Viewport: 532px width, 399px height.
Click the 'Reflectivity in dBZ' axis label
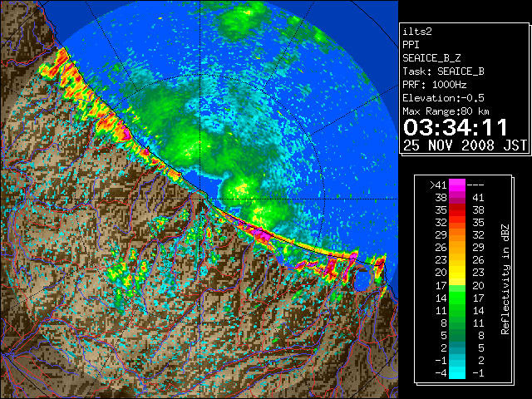click(505, 279)
